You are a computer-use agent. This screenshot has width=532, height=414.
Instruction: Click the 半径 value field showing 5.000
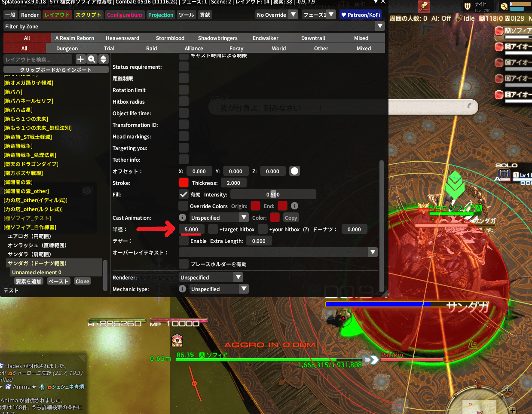[191, 229]
